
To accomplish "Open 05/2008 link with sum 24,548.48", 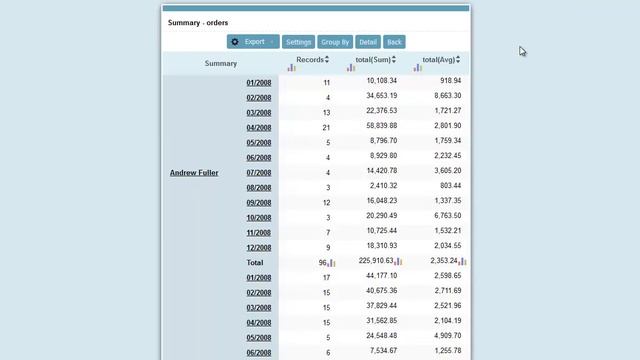I will tap(259, 338).
